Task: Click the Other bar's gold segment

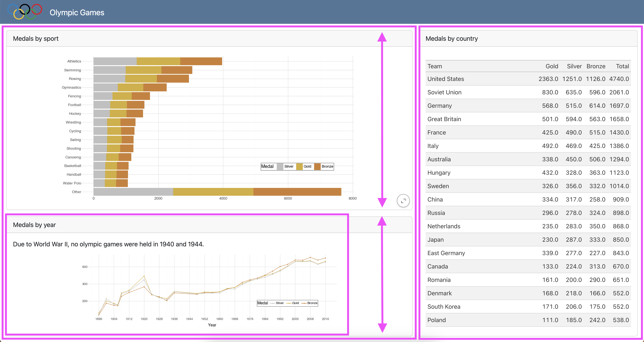Action: point(213,192)
